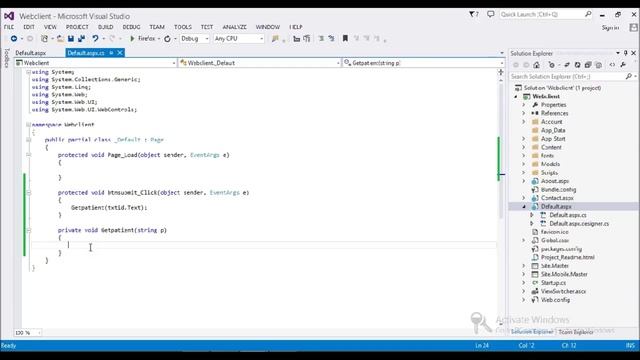This screenshot has height=360, width=640.
Task: Select the Bundle.config file
Action: click(558, 189)
